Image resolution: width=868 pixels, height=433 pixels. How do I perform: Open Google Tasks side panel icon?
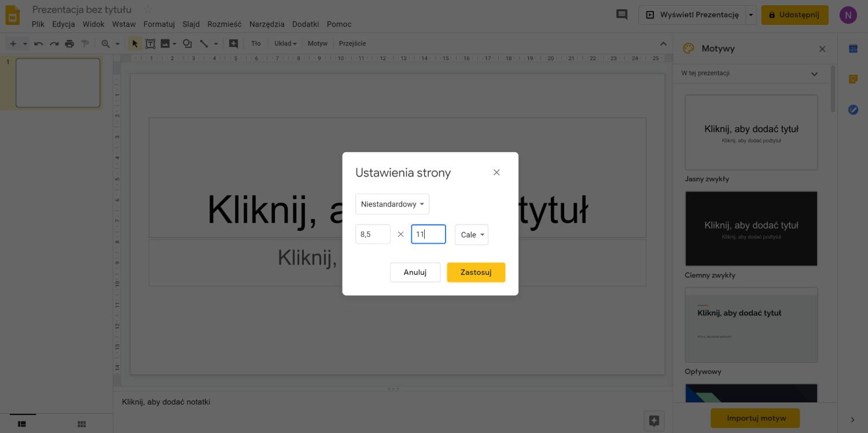pyautogui.click(x=853, y=109)
